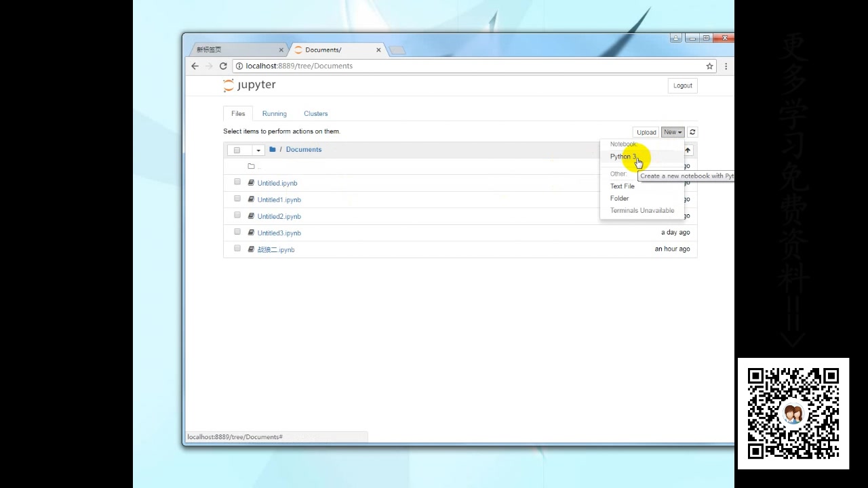Click the address bar URL field
The height and width of the screenshot is (488, 868).
coord(475,66)
